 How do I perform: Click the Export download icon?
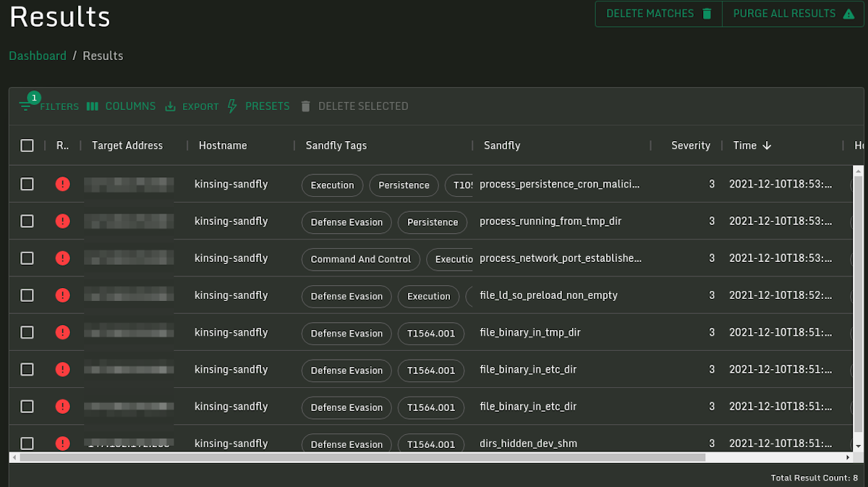(169, 106)
